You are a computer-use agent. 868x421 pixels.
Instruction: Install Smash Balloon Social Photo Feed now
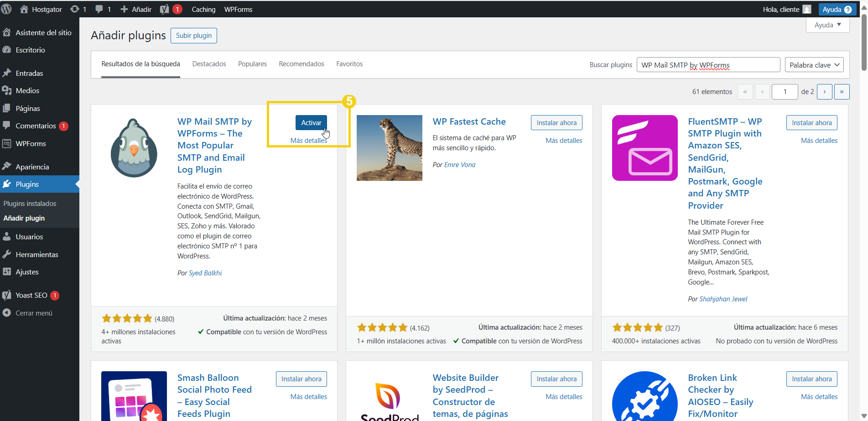pyautogui.click(x=301, y=379)
